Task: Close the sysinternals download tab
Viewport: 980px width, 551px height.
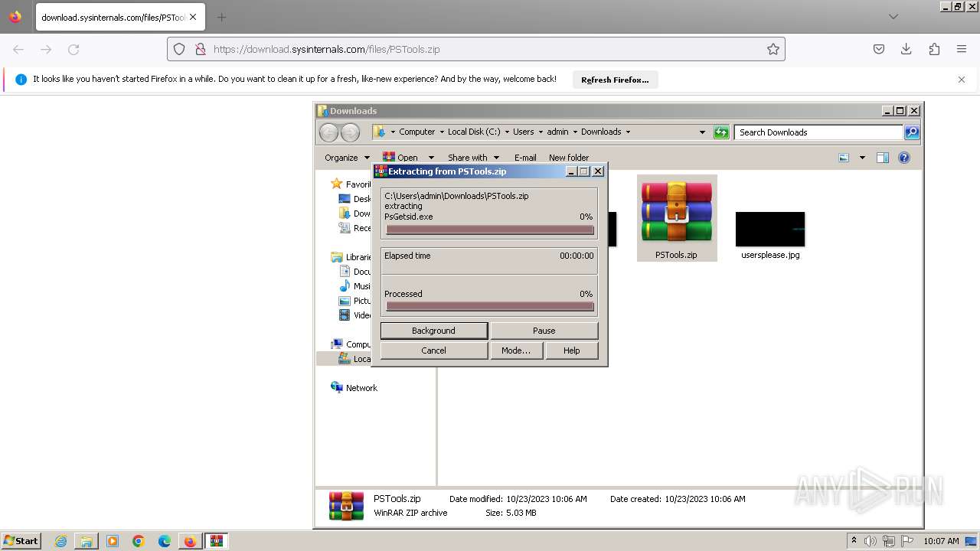Action: click(x=193, y=17)
